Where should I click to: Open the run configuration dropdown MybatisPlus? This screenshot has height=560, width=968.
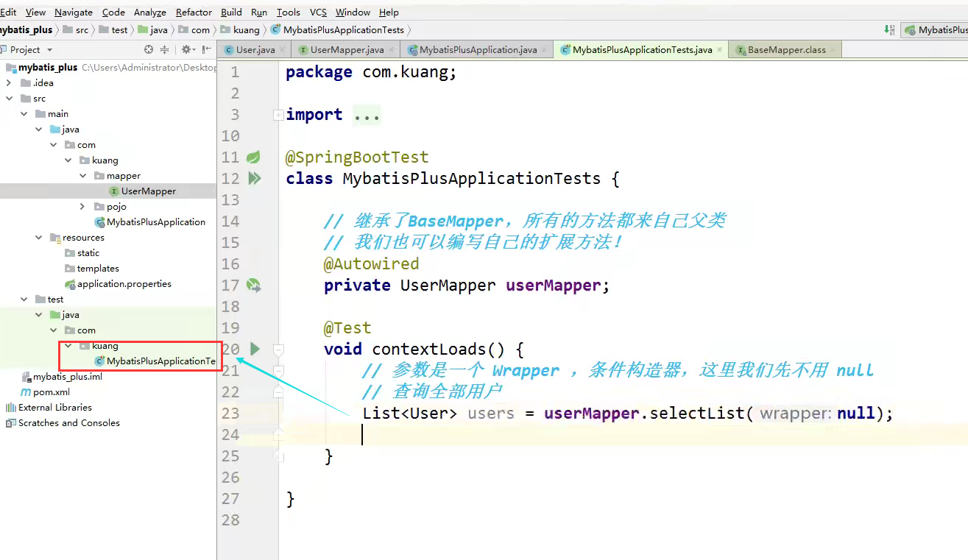936,30
